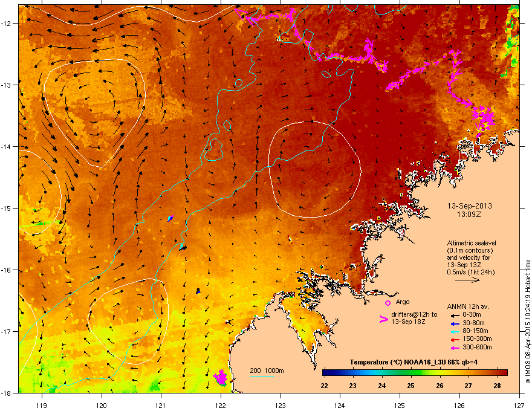Image resolution: width=532 pixels, height=411 pixels.
Task: Click the '30-80m' depth label
Action: [x=473, y=323]
